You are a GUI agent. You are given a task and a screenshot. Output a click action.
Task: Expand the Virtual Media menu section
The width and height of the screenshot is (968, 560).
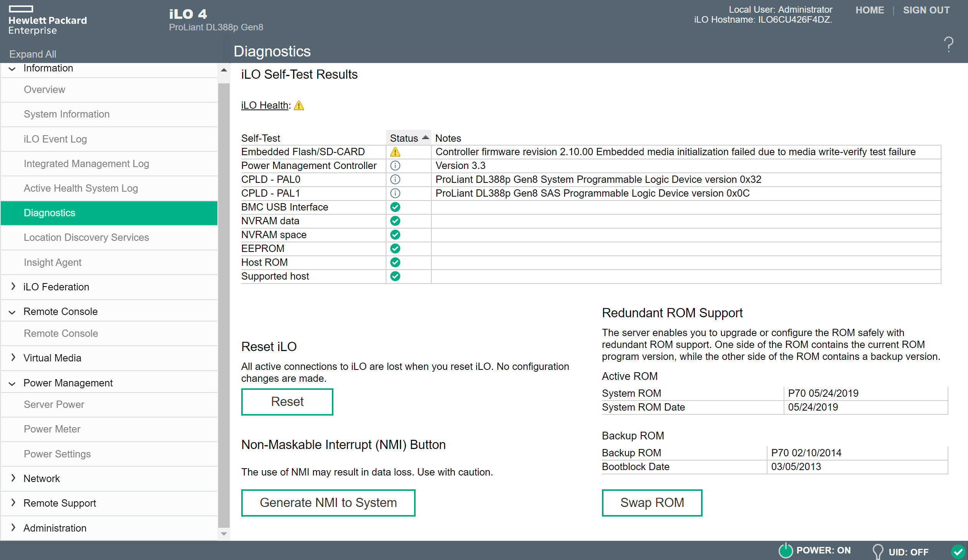click(13, 358)
